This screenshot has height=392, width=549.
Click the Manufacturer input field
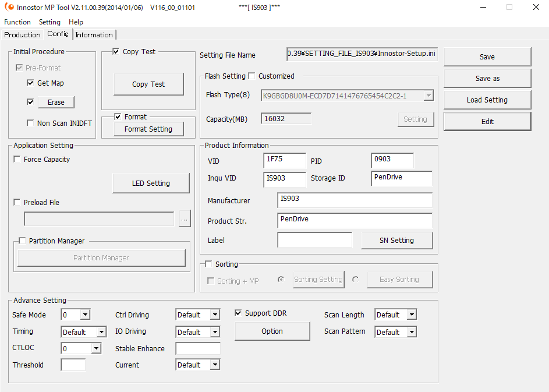tap(355, 200)
